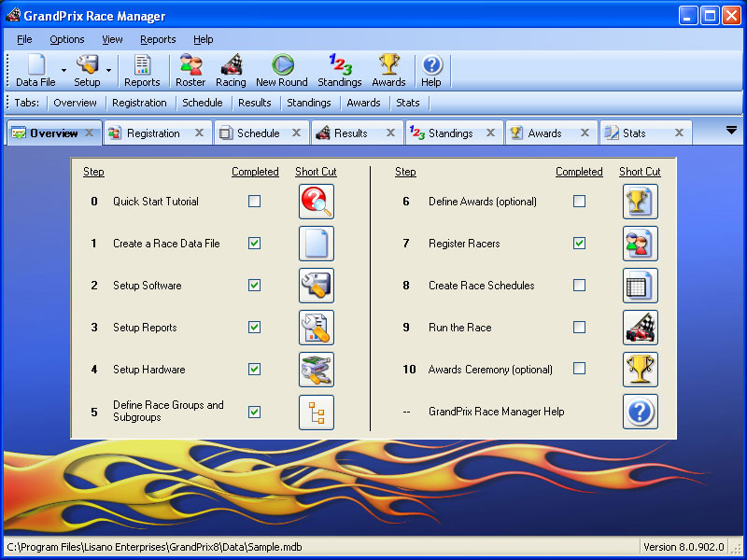Image resolution: width=747 pixels, height=560 pixels.
Task: Click Standings in the Tabs shortcut bar
Action: point(309,103)
